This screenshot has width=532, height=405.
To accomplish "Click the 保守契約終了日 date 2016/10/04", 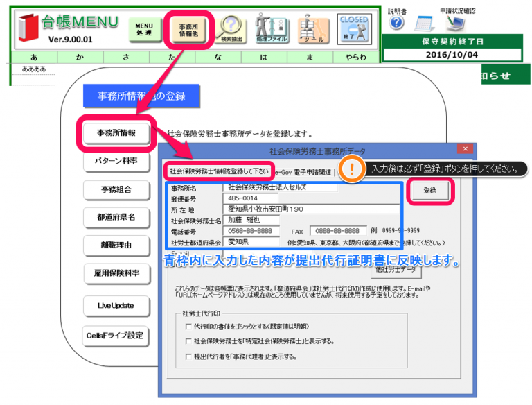I will point(452,55).
